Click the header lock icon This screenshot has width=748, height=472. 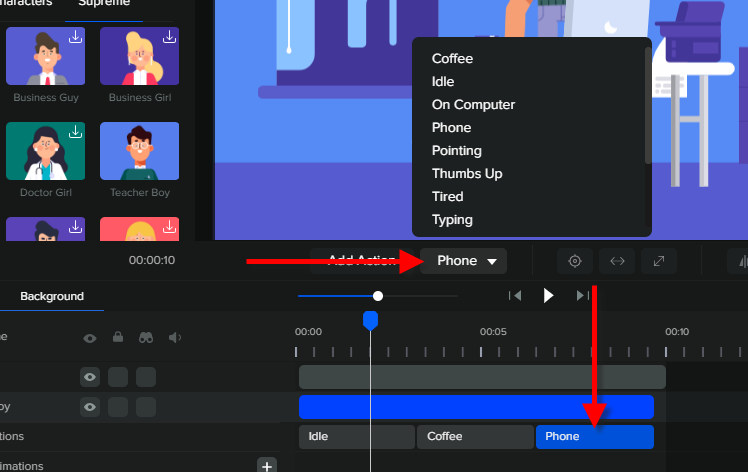click(118, 337)
